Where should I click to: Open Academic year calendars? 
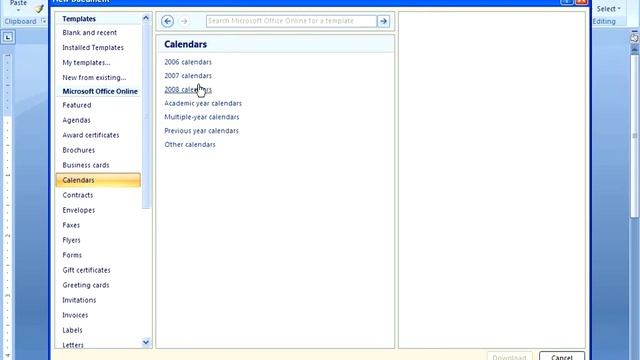(x=203, y=103)
